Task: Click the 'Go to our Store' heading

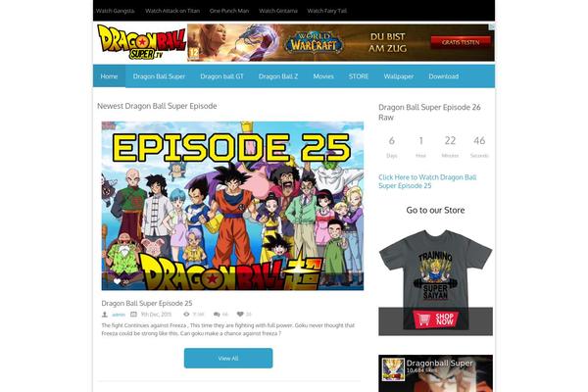Action: point(435,210)
